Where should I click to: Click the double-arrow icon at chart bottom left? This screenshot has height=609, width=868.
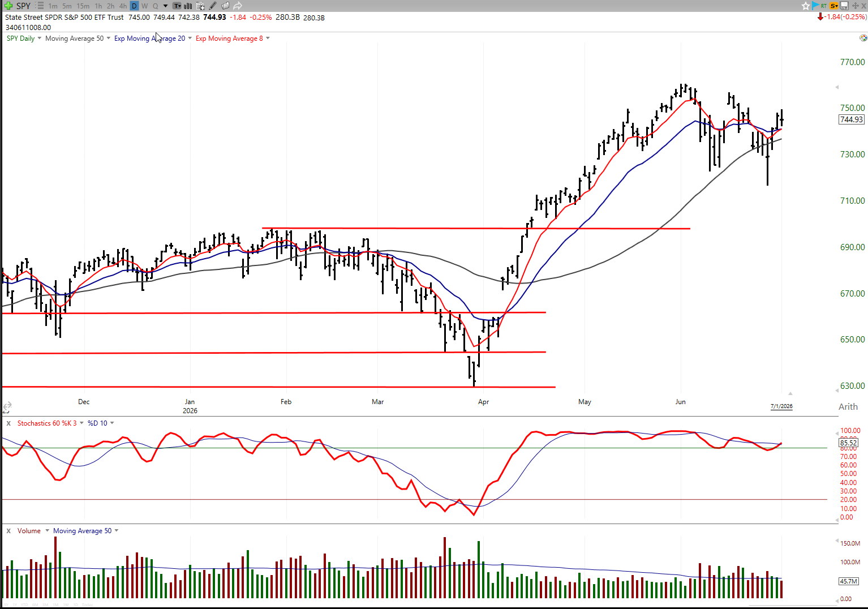pos(7,406)
